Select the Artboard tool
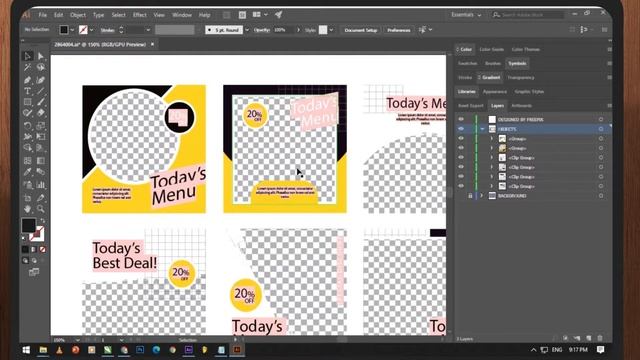The height and width of the screenshot is (360, 640). [x=28, y=198]
